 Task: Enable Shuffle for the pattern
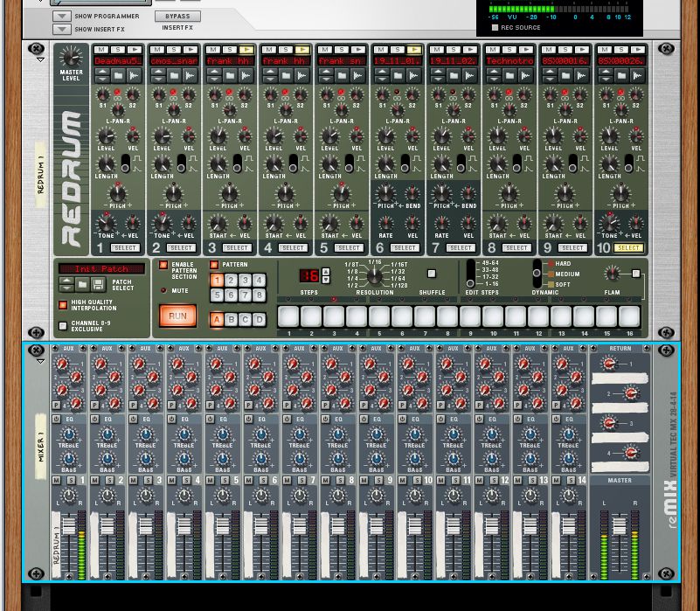coord(432,274)
